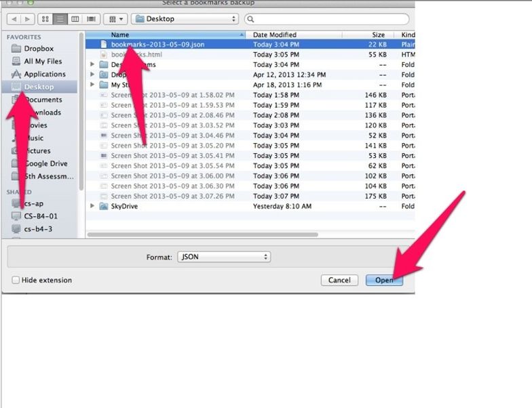Sort files by Size column
Screen dimensions: 532x408
point(378,35)
